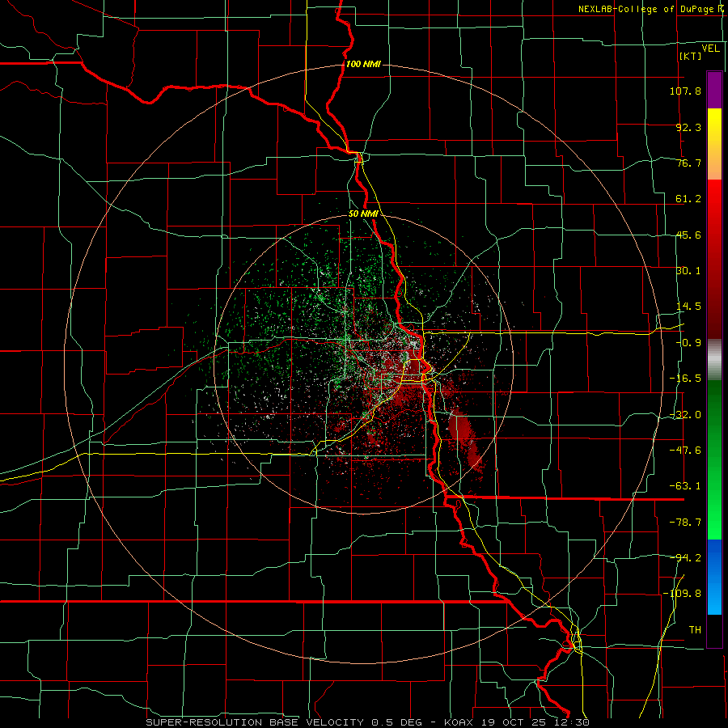Pick the gray near-zero segment of color bar
Screen dimensions: 728x728
coord(714,360)
